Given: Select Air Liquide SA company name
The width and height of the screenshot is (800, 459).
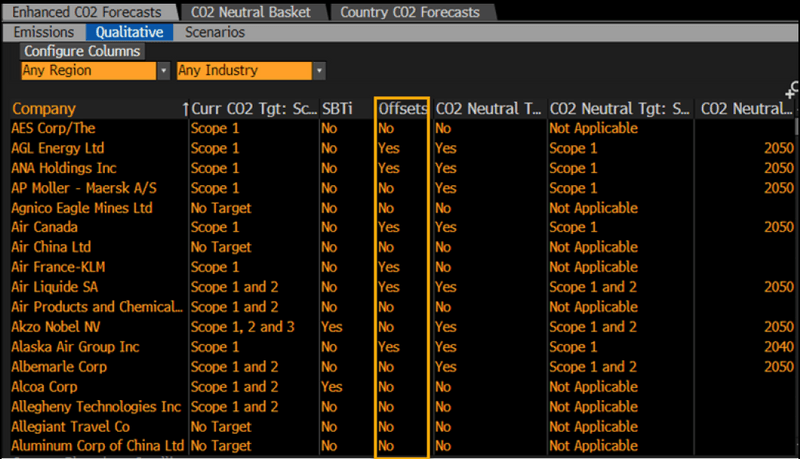Looking at the screenshot, I should coord(55,287).
